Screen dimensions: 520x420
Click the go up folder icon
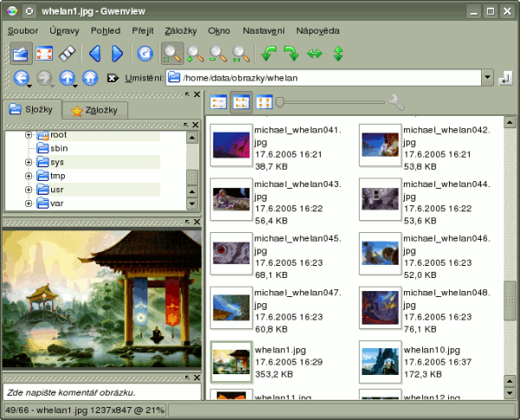[x=67, y=78]
